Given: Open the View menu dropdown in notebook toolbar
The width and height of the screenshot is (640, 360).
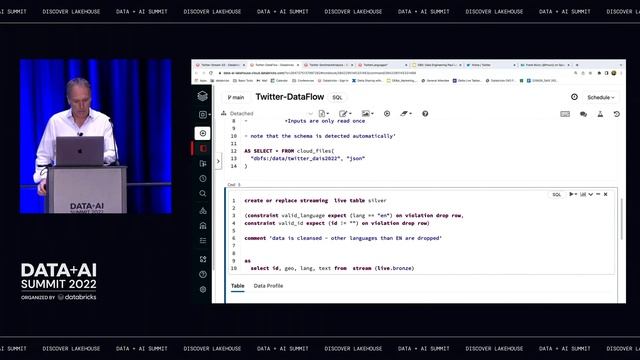Looking at the screenshot, I should [367, 113].
